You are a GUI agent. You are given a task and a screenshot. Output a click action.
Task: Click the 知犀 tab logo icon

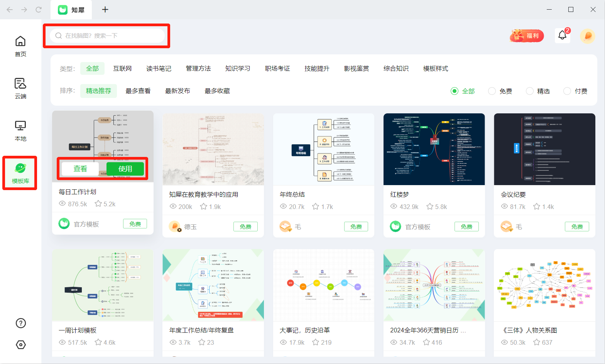[x=63, y=10]
